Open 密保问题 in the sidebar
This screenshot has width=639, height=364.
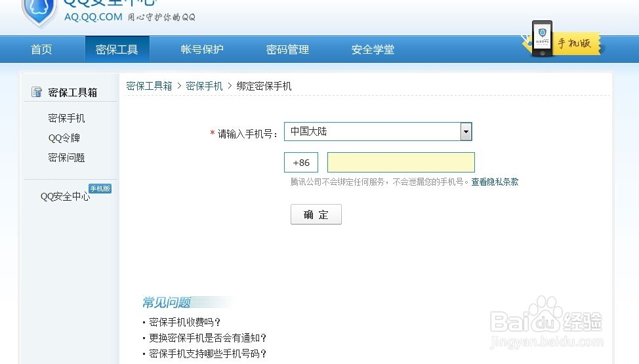(66, 158)
